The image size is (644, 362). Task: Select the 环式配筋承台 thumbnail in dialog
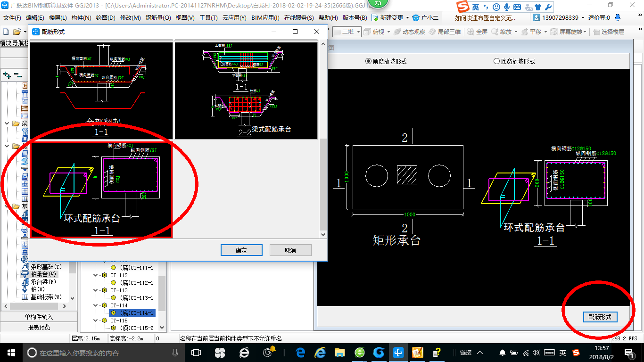coord(101,189)
